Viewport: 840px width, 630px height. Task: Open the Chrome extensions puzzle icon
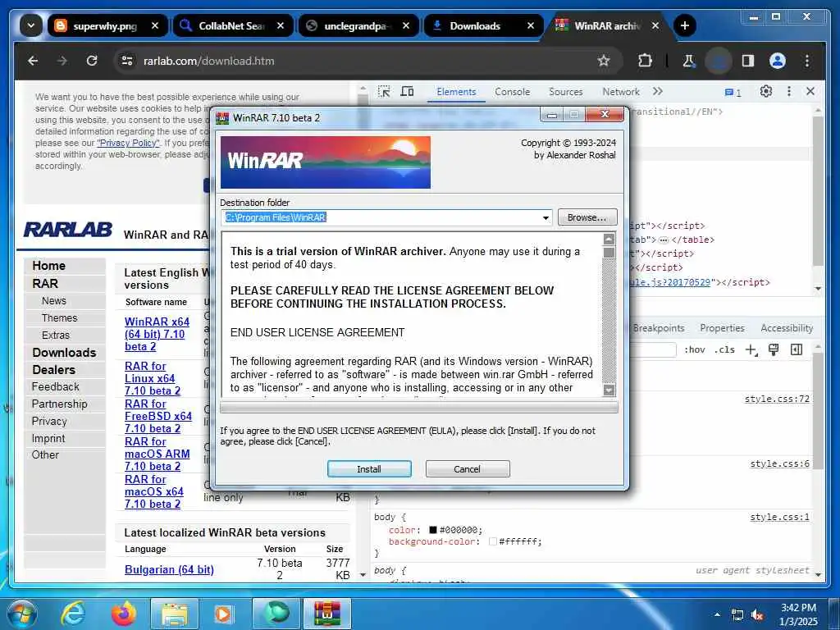(x=645, y=61)
